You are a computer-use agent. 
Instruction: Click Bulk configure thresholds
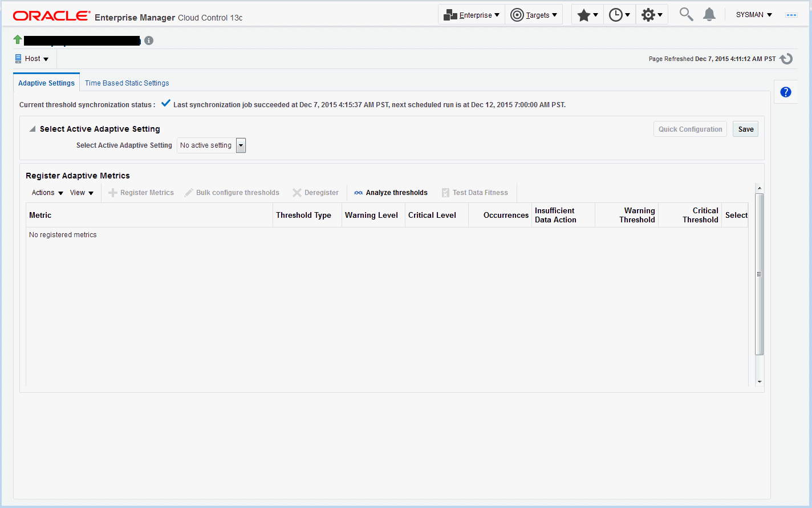point(232,193)
